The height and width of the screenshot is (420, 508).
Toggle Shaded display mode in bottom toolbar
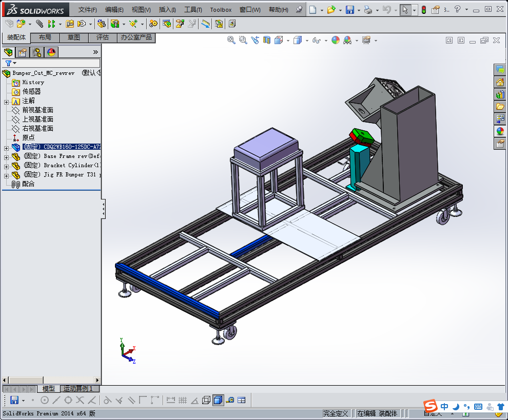pyautogui.click(x=218, y=400)
